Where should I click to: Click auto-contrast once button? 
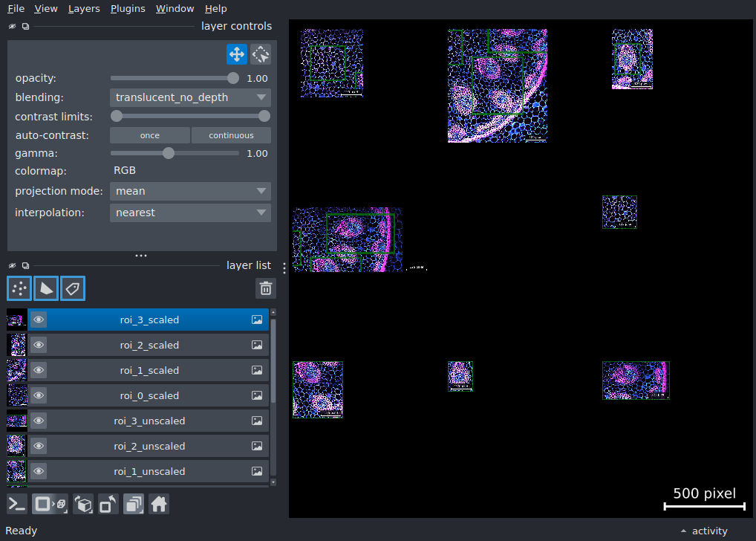150,135
